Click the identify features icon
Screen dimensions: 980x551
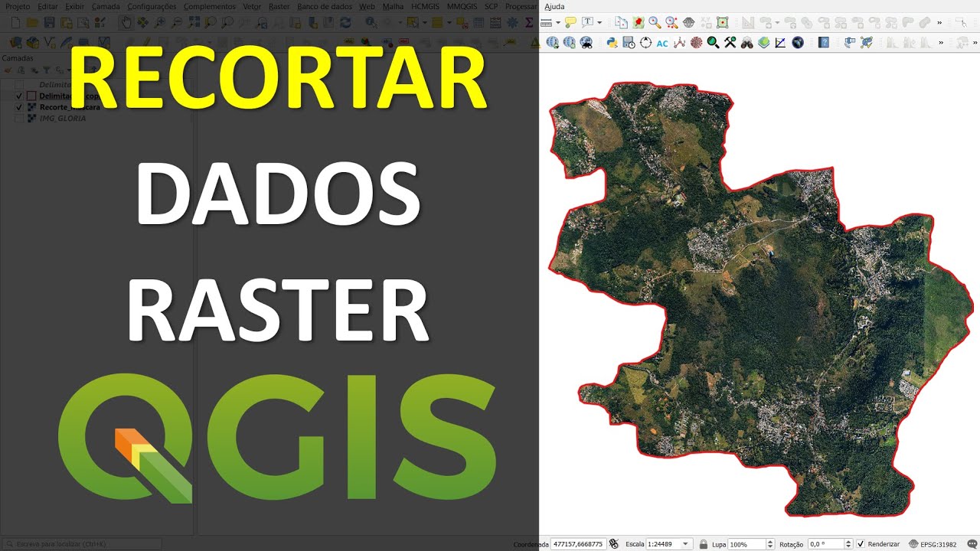click(371, 23)
